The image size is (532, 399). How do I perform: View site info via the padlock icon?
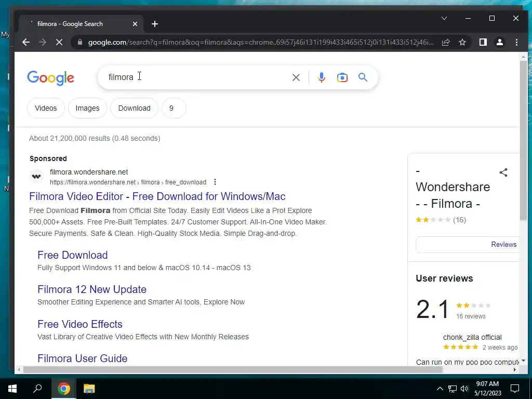coord(80,42)
